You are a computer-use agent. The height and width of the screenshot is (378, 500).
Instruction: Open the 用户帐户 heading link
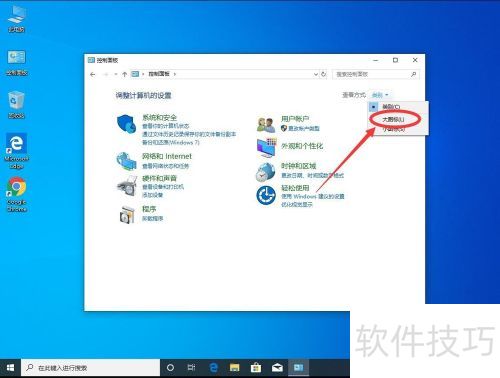click(x=295, y=119)
